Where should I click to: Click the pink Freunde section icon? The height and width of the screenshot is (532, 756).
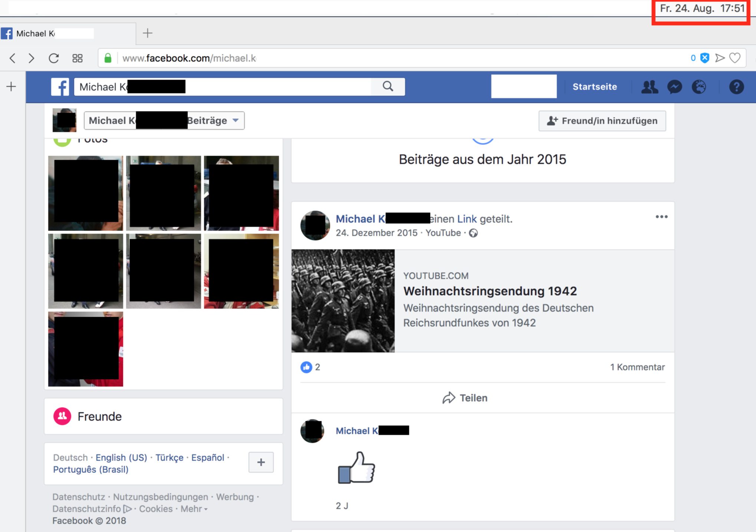(62, 416)
